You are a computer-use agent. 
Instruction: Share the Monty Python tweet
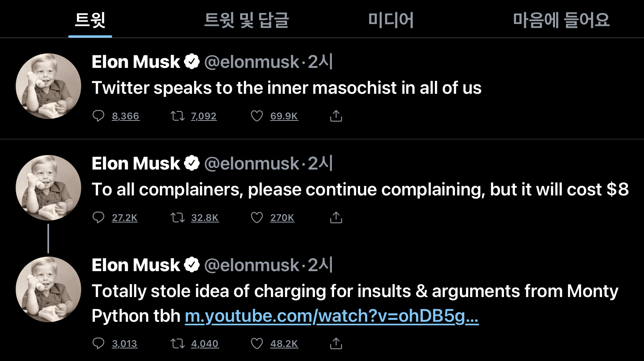pyautogui.click(x=336, y=343)
